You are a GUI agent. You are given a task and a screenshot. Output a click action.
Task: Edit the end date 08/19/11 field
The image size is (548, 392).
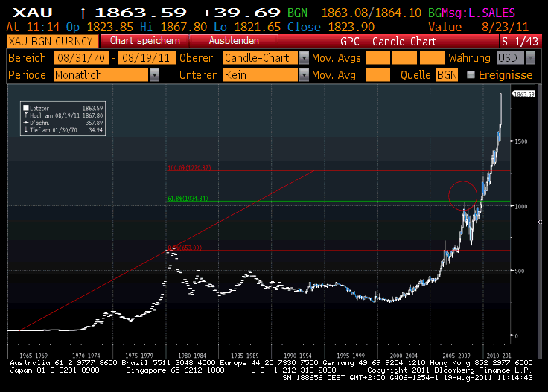point(146,57)
